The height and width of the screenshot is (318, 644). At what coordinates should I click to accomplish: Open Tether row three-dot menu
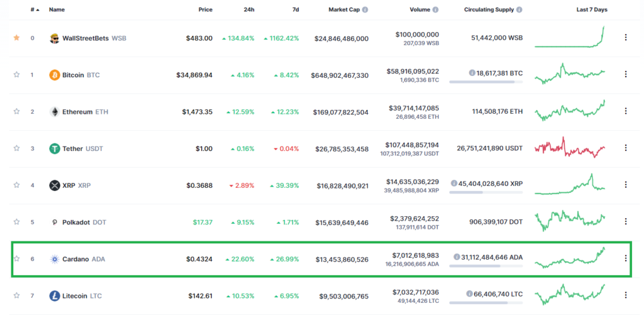point(626,148)
